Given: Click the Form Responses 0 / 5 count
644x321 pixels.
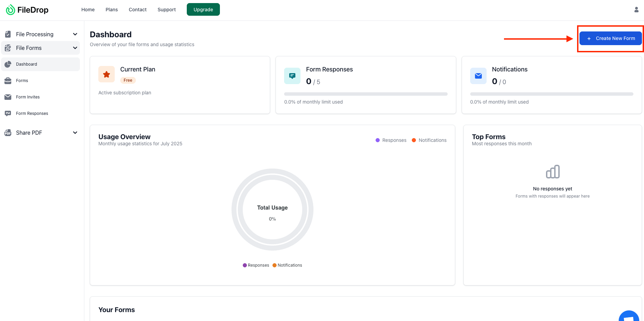Looking at the screenshot, I should click(x=313, y=81).
